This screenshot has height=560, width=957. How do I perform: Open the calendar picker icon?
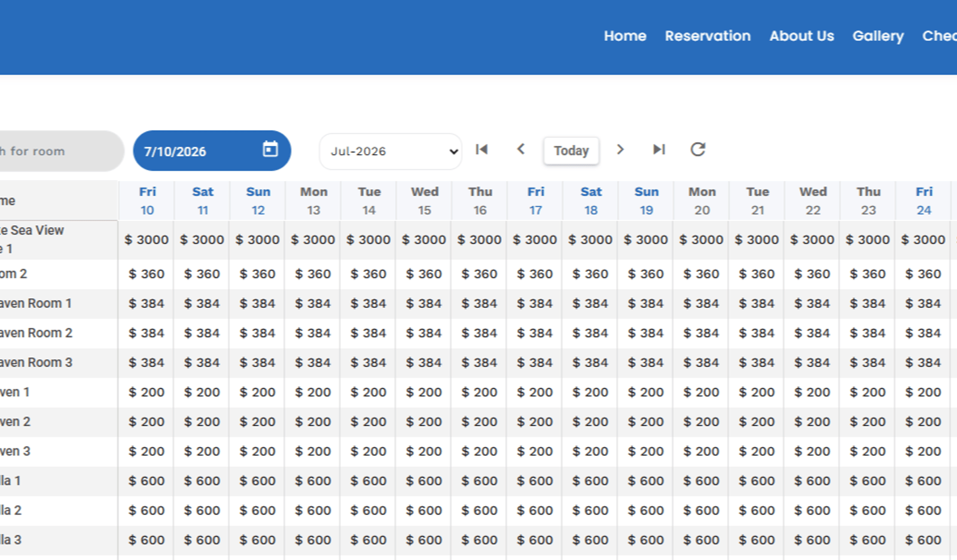pyautogui.click(x=270, y=149)
